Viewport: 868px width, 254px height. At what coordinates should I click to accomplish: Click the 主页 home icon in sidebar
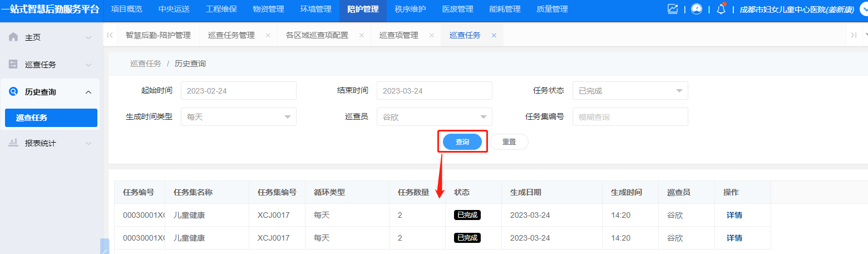click(13, 37)
